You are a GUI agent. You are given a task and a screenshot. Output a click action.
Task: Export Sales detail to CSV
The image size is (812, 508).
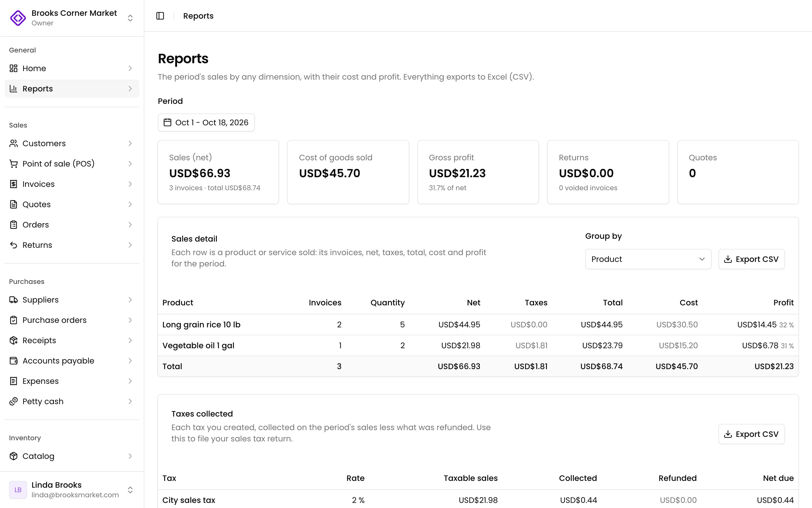(751, 259)
